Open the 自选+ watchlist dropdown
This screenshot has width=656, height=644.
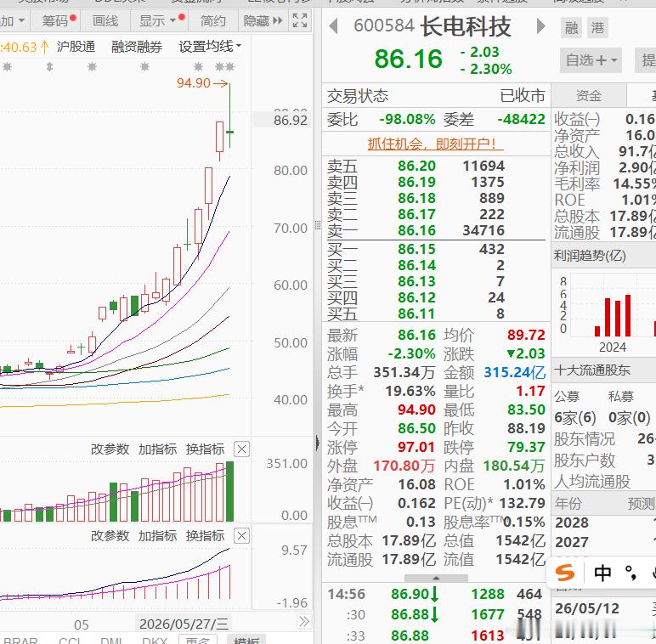tap(591, 60)
